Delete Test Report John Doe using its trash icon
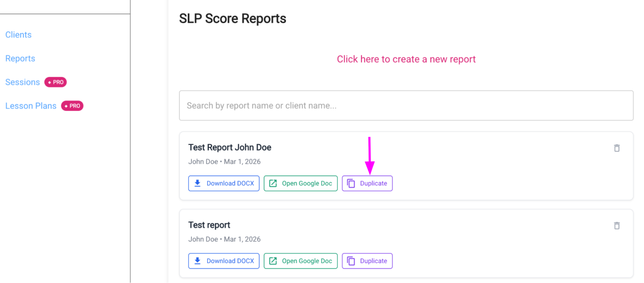This screenshot has height=283, width=644. click(x=617, y=148)
